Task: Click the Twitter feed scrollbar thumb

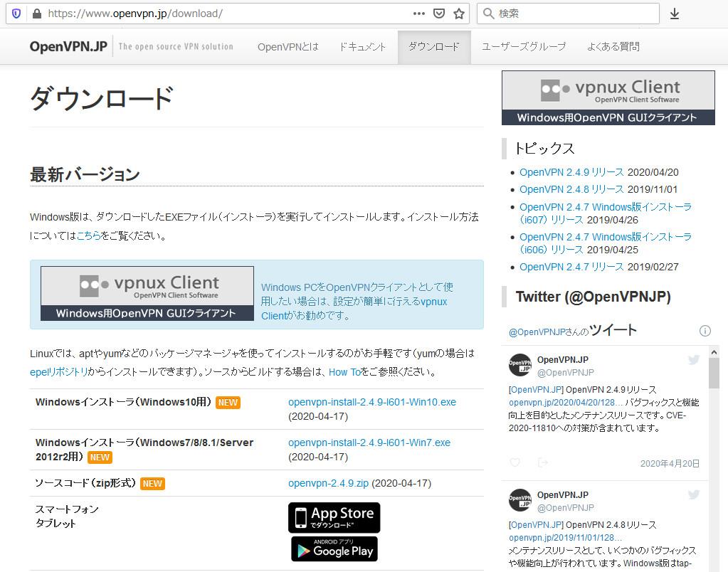Action: (714, 374)
